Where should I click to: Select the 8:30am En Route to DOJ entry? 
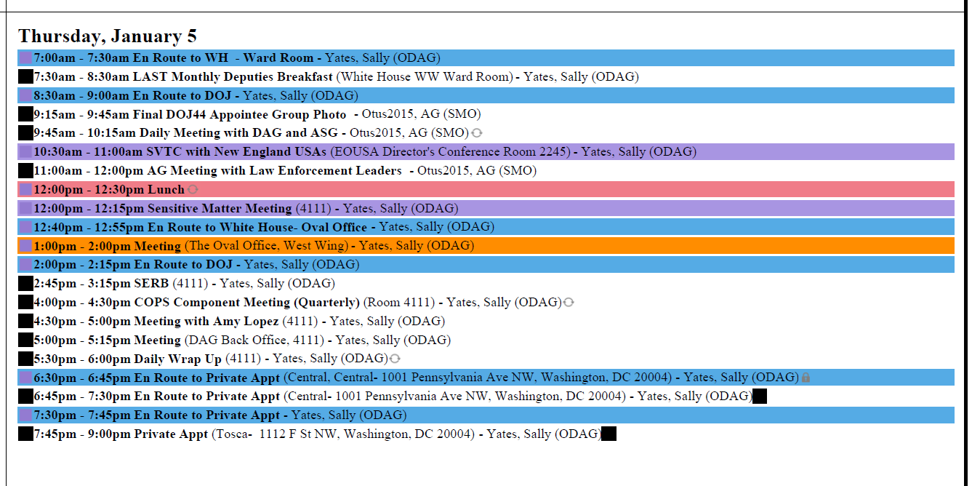pos(486,95)
